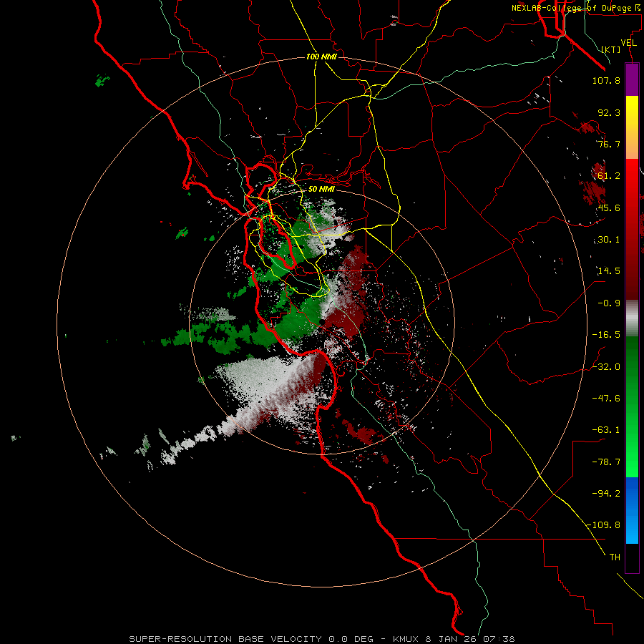
Task: Click the -94.2 value on the velocity scale
Action: coord(606,494)
